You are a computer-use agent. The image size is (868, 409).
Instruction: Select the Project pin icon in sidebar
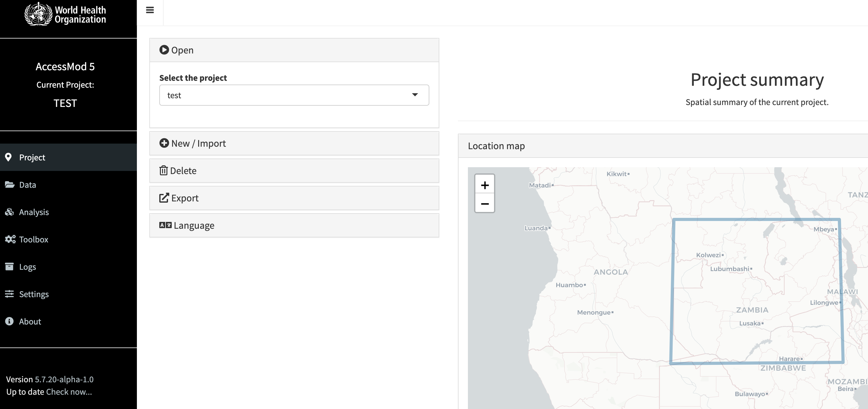point(9,157)
